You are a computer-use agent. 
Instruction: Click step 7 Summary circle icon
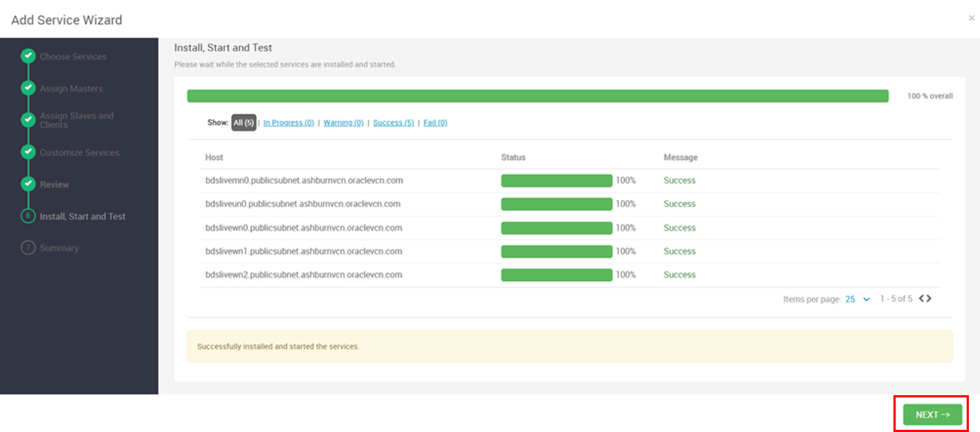click(28, 247)
